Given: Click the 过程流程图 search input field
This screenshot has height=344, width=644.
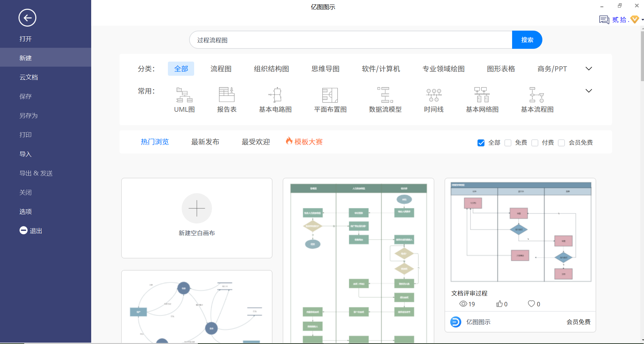Looking at the screenshot, I should [351, 40].
